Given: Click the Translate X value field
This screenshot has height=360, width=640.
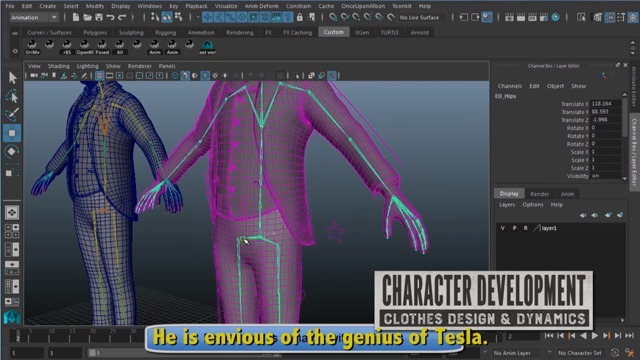Looking at the screenshot, I should click(605, 104).
